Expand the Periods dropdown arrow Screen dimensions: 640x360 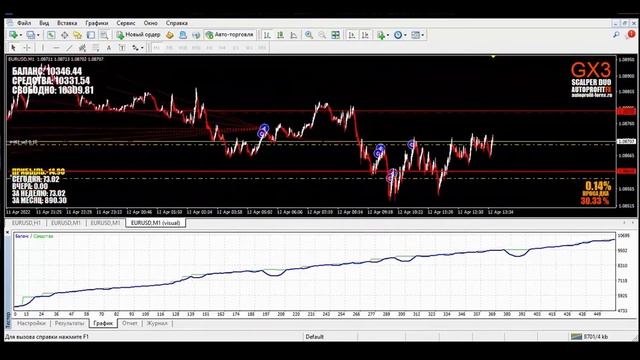coord(405,35)
